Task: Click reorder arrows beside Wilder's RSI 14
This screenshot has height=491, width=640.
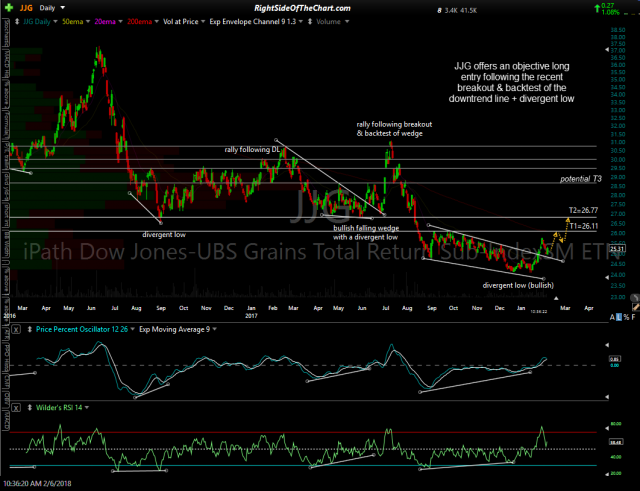Action: (x=30, y=408)
